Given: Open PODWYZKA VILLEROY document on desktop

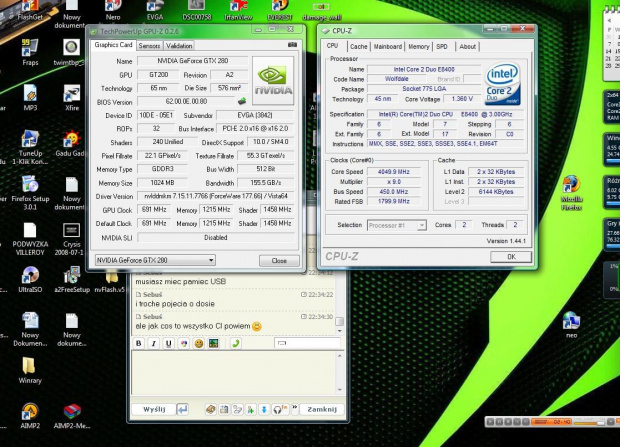Looking at the screenshot, I should [x=30, y=238].
